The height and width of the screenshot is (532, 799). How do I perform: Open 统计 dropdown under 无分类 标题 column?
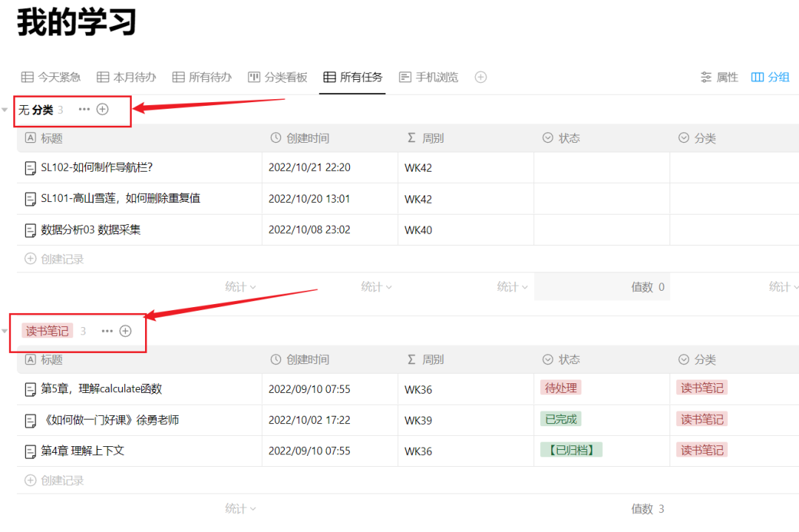click(x=240, y=287)
